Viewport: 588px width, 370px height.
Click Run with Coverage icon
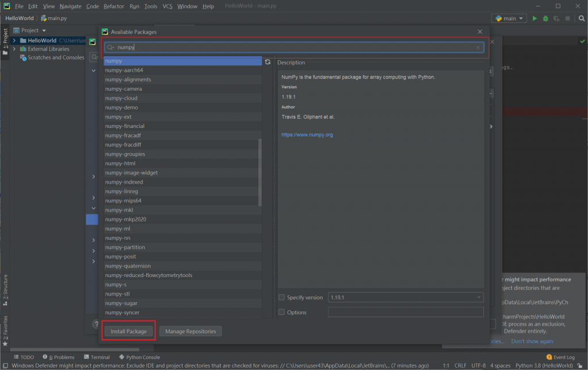click(x=556, y=18)
